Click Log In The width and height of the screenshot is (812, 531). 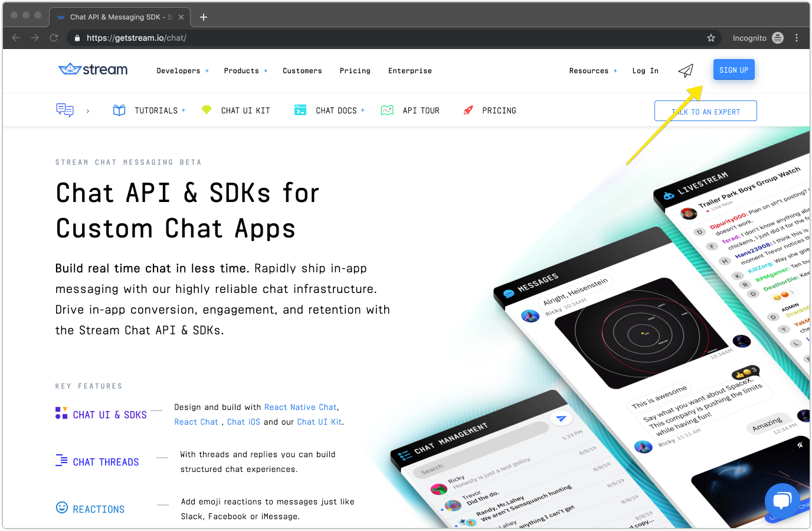point(645,71)
